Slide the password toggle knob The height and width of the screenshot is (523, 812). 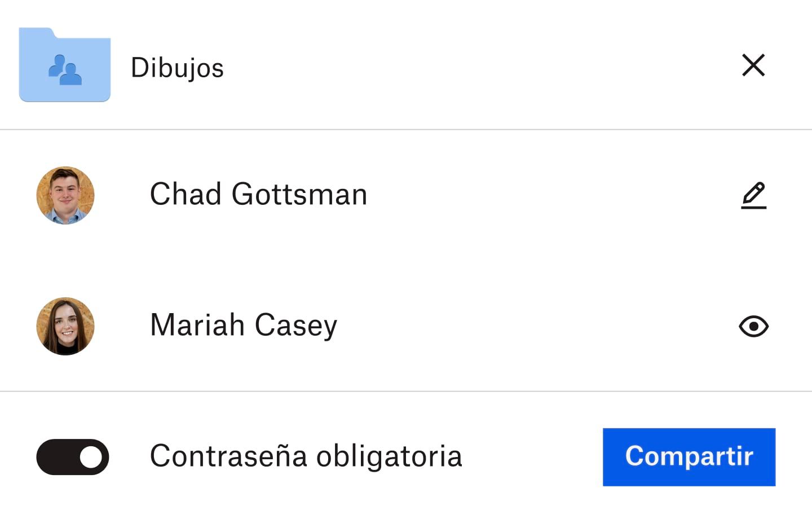click(90, 457)
